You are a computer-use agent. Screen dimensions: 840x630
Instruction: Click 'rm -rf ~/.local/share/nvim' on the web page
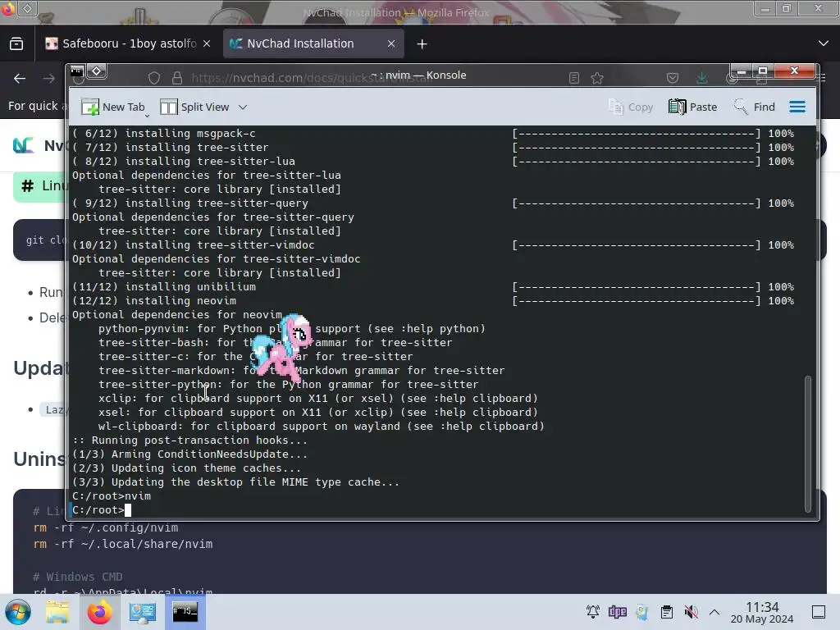tap(123, 544)
